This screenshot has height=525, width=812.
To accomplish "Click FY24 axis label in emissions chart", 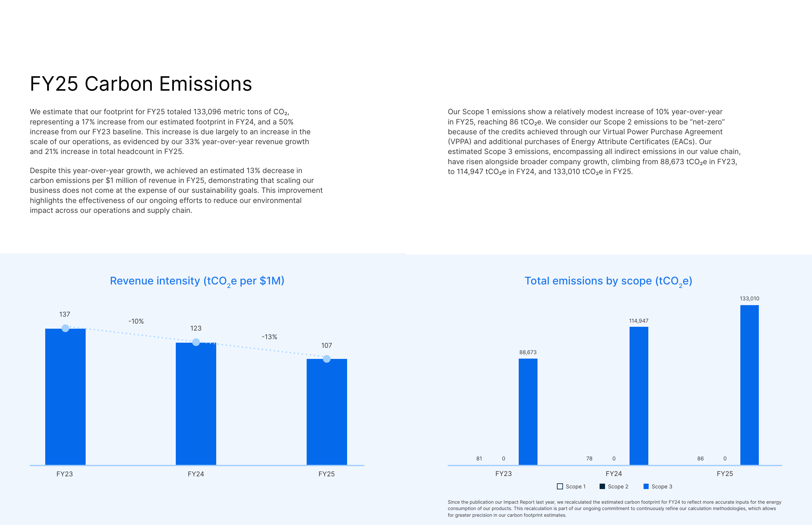I will point(614,473).
